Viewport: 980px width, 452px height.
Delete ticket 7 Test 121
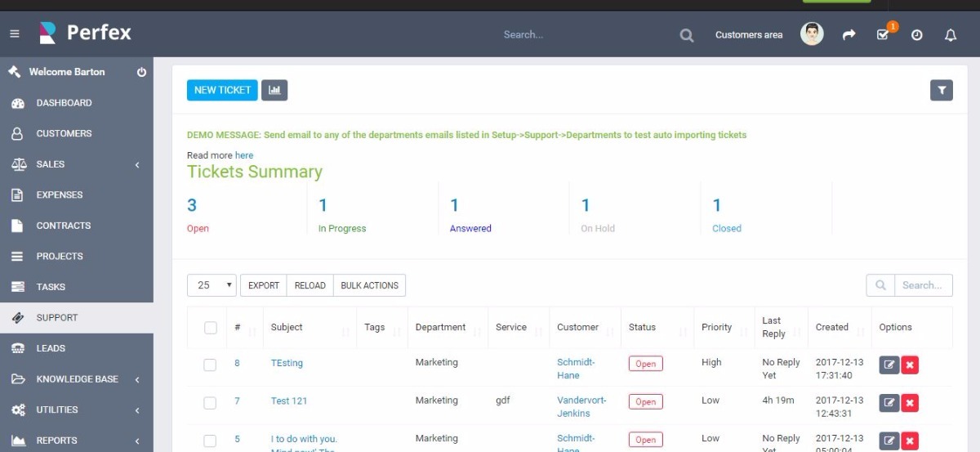click(x=910, y=402)
